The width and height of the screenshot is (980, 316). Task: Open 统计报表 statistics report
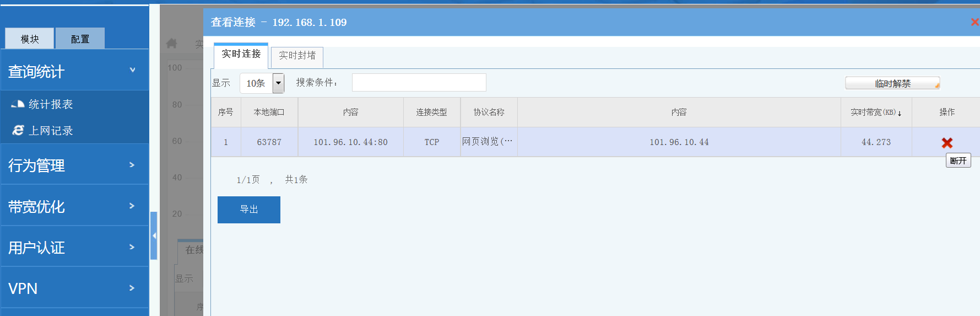coord(50,104)
